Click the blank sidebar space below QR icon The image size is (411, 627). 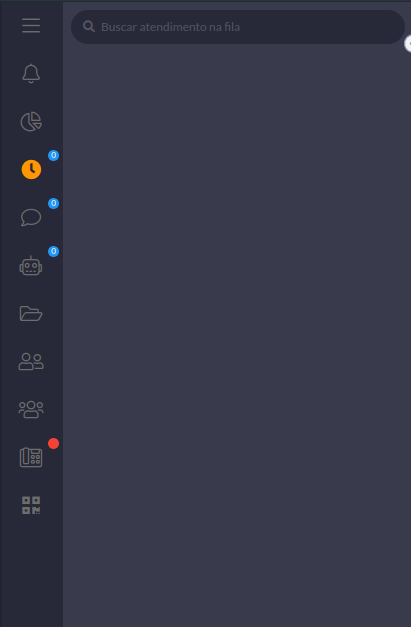pyautogui.click(x=31, y=572)
